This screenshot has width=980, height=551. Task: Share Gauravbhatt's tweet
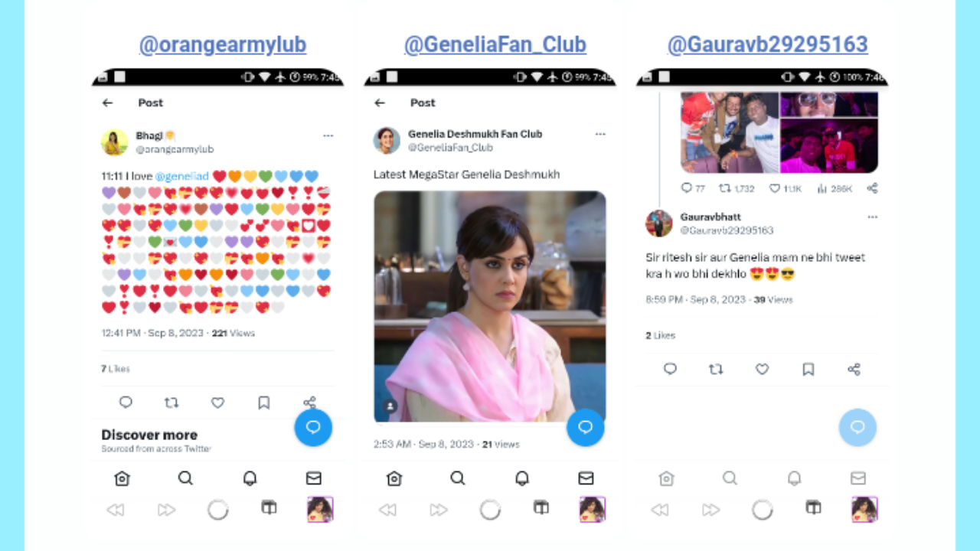click(x=854, y=369)
